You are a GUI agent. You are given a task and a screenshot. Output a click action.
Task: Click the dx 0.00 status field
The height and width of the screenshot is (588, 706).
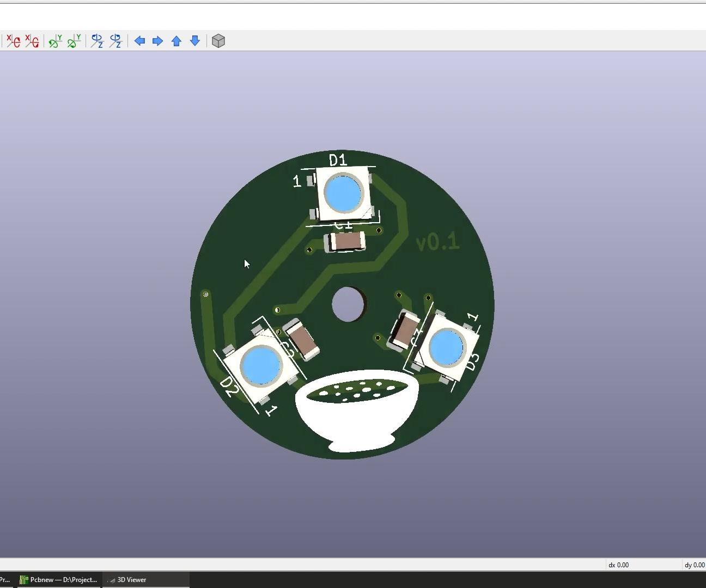pyautogui.click(x=618, y=565)
